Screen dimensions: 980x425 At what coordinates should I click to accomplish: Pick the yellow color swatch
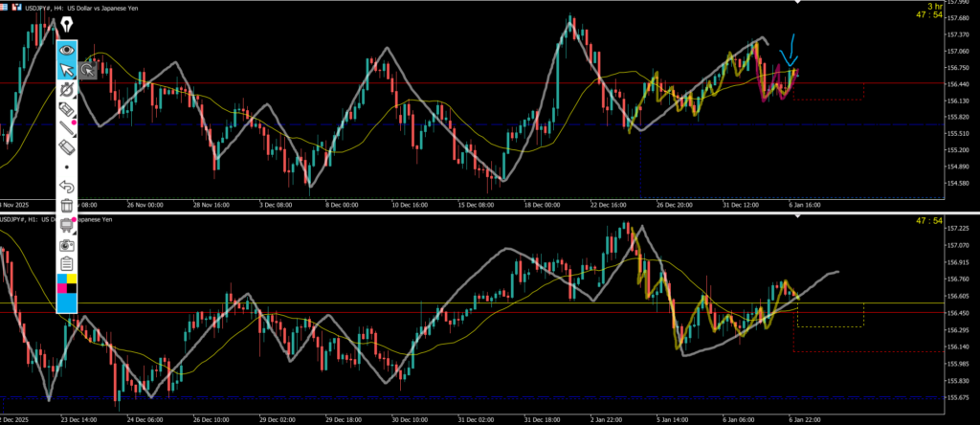72,279
